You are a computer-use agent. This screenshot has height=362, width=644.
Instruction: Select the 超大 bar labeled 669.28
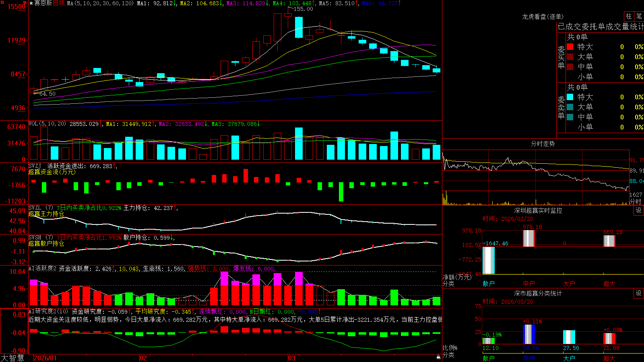(609, 241)
